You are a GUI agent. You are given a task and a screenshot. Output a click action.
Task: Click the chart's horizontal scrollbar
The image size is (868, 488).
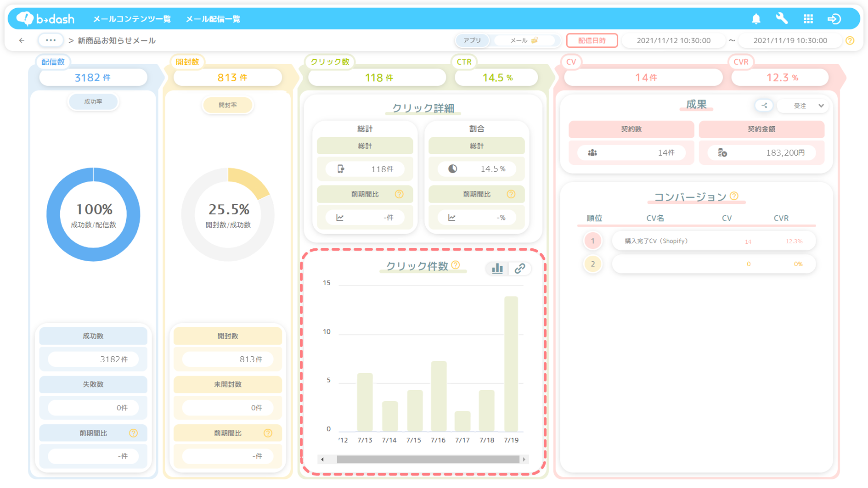427,460
